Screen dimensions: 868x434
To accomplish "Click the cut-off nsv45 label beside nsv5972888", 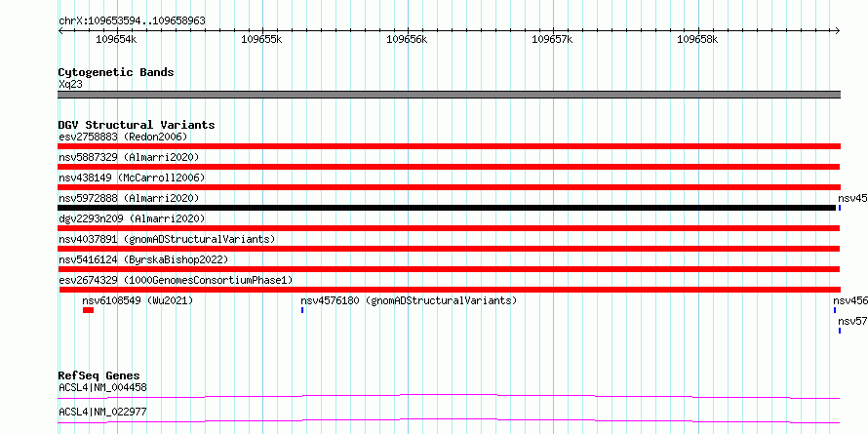I will [x=852, y=198].
